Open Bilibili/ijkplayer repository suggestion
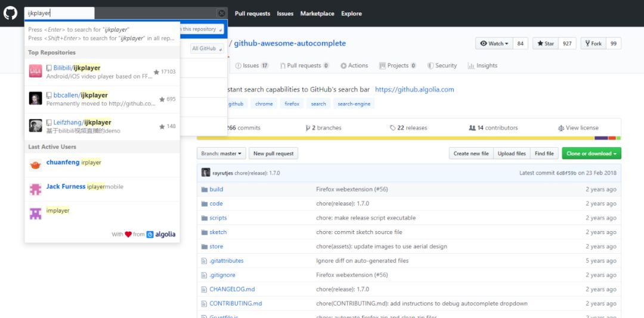 103,72
